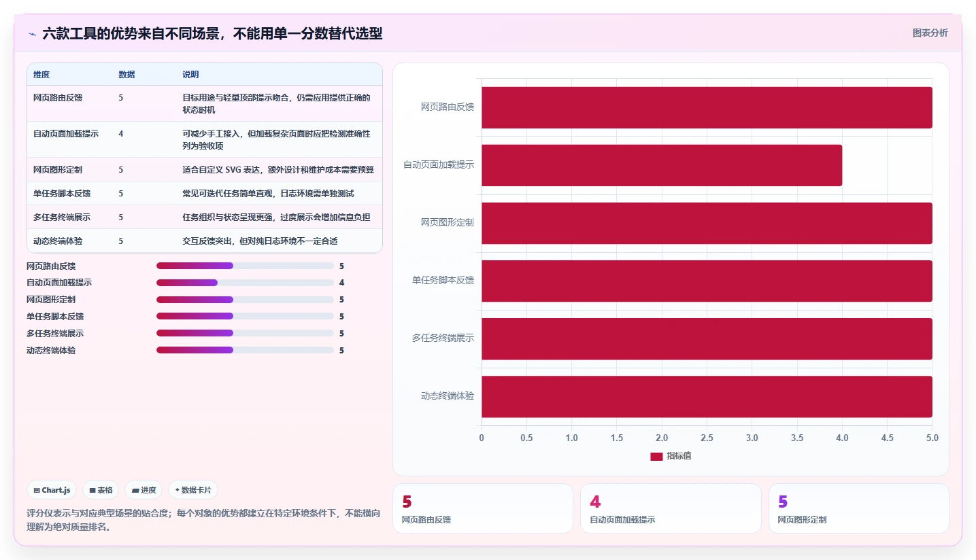
Task: Click the 动态终端体验 progress bar
Action: 245,350
